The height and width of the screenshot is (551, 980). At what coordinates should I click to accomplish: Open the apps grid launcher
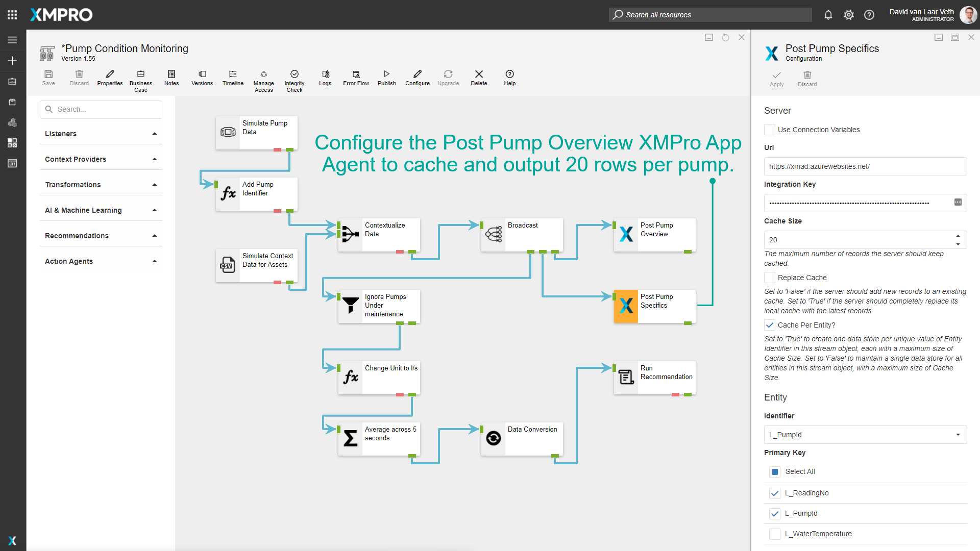click(12, 15)
